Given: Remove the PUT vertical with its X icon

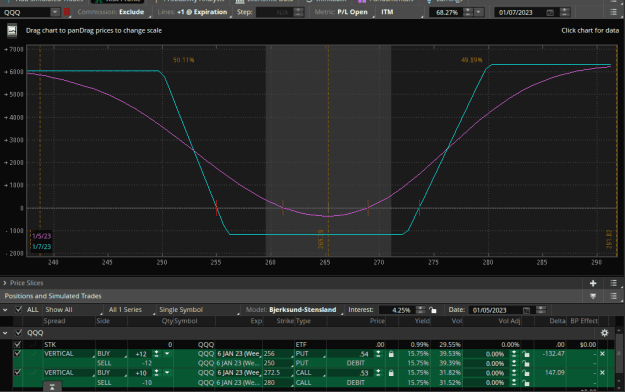Looking at the screenshot, I should [602, 354].
